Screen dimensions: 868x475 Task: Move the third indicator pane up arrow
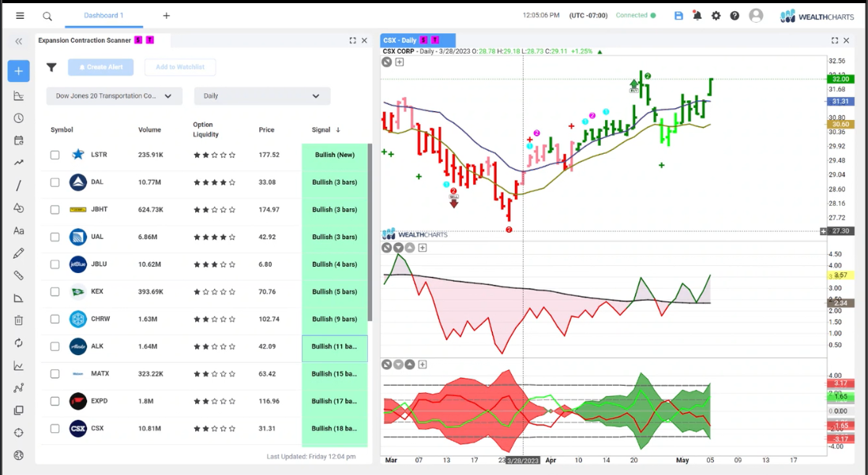410,365
